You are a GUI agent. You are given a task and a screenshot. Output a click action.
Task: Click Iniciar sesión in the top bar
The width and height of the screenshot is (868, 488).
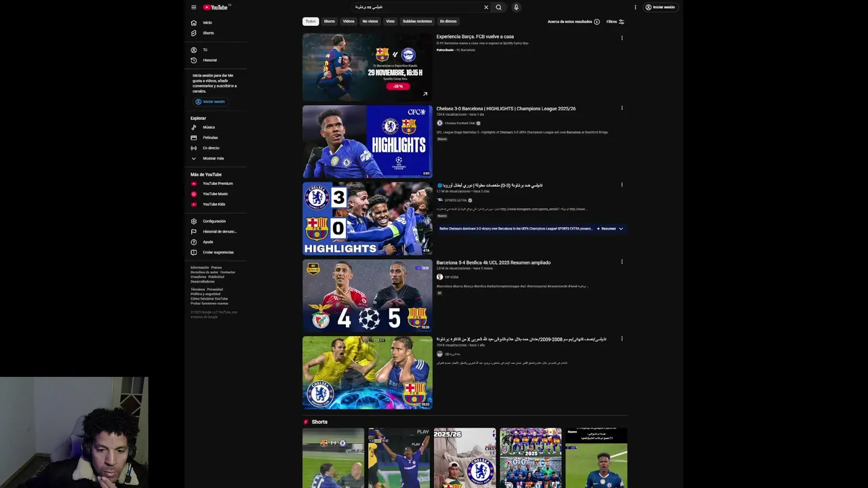[x=660, y=7]
